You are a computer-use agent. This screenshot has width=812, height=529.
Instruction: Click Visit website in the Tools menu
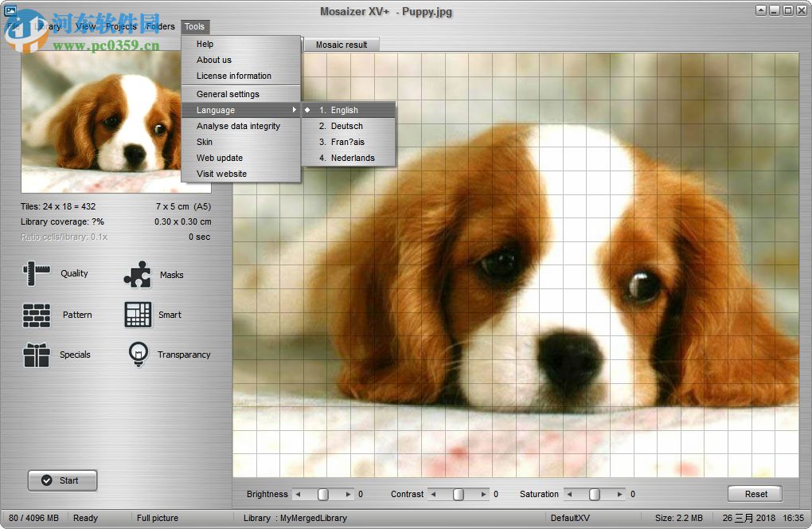221,174
